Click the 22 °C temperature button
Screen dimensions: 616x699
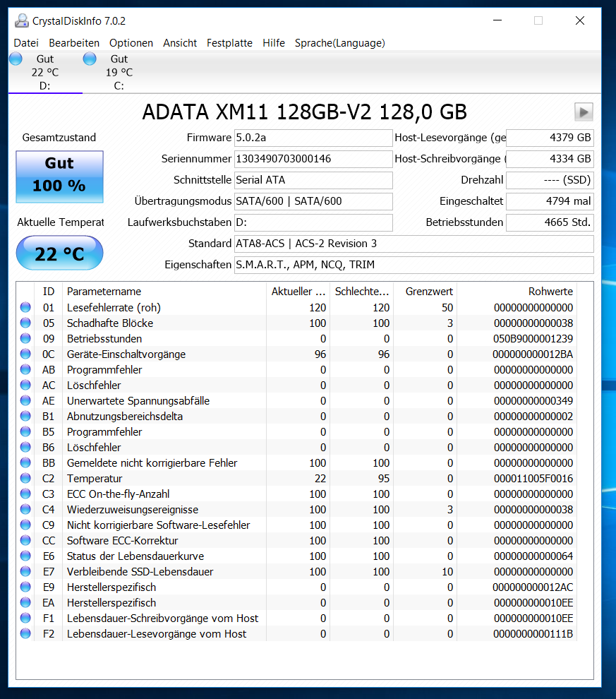tap(60, 253)
